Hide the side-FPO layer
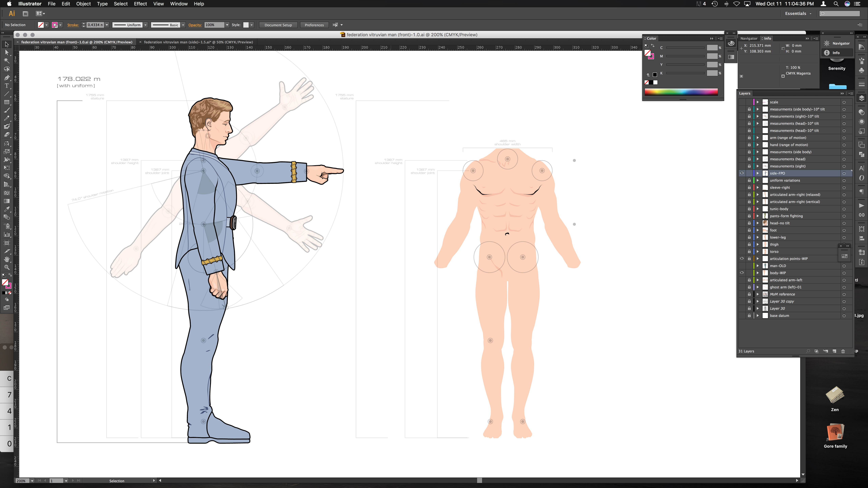Viewport: 868px width, 488px height. 742,173
